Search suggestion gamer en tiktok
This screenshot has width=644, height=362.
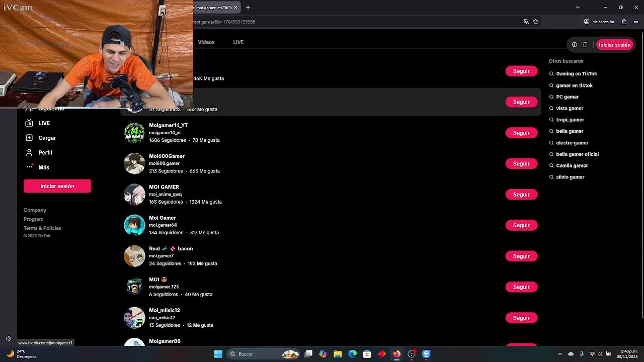[x=574, y=85]
